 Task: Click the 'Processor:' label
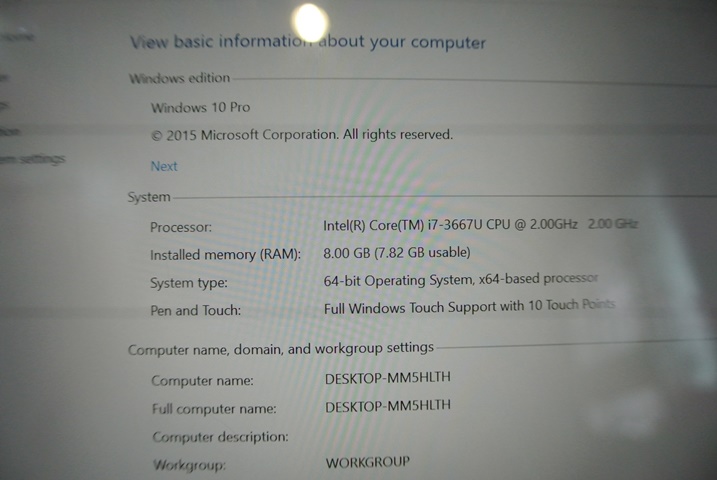[x=181, y=227]
